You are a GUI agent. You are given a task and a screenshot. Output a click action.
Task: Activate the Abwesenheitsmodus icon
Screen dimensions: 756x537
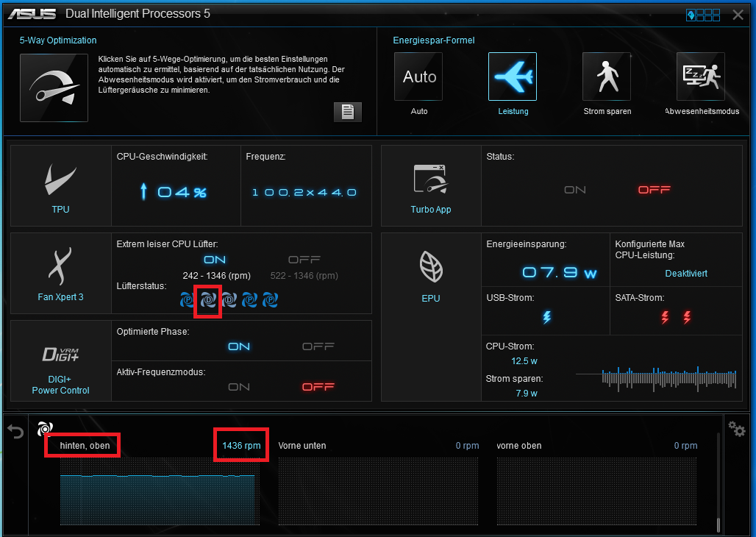coord(701,77)
